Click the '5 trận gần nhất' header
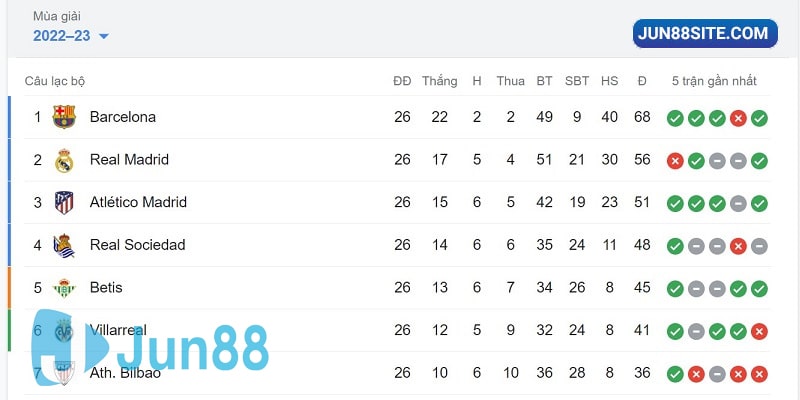 (x=714, y=81)
